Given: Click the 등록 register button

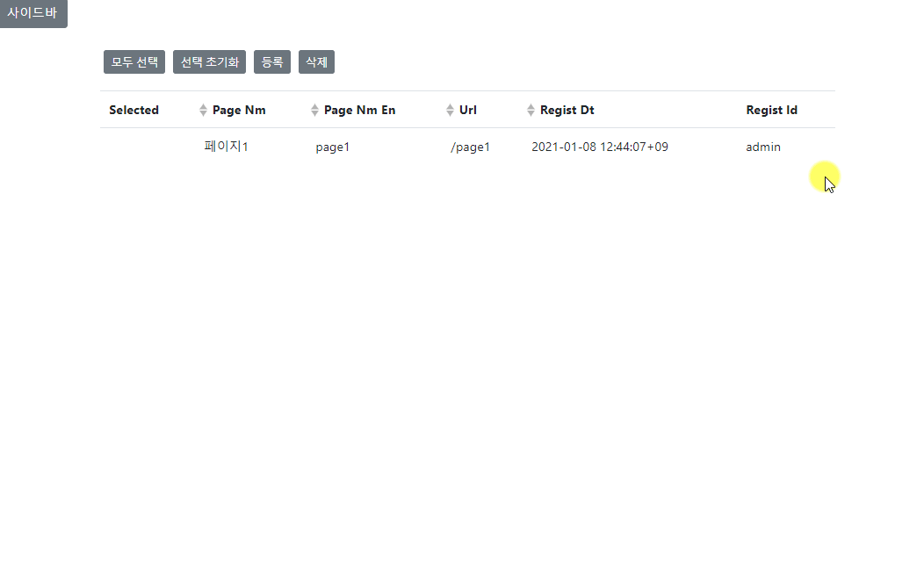Looking at the screenshot, I should point(272,62).
